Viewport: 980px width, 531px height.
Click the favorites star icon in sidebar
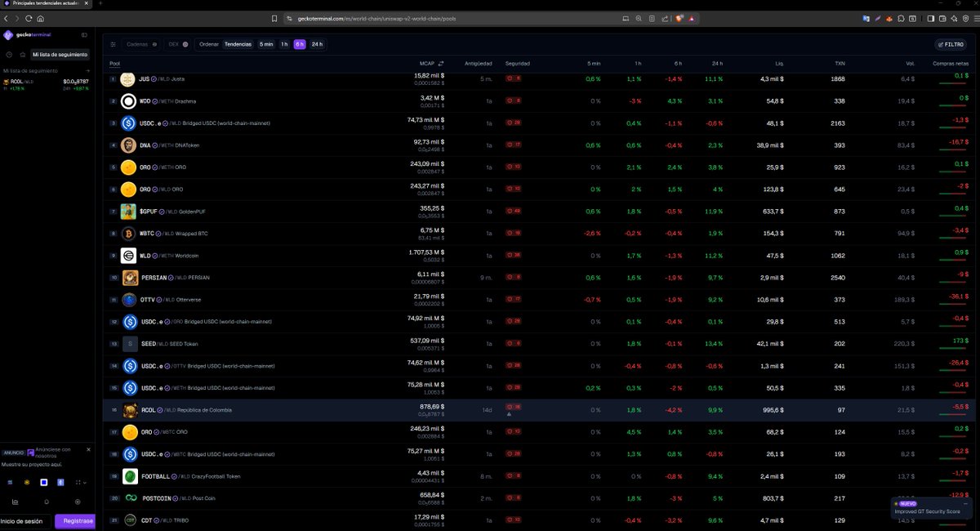tap(22, 55)
